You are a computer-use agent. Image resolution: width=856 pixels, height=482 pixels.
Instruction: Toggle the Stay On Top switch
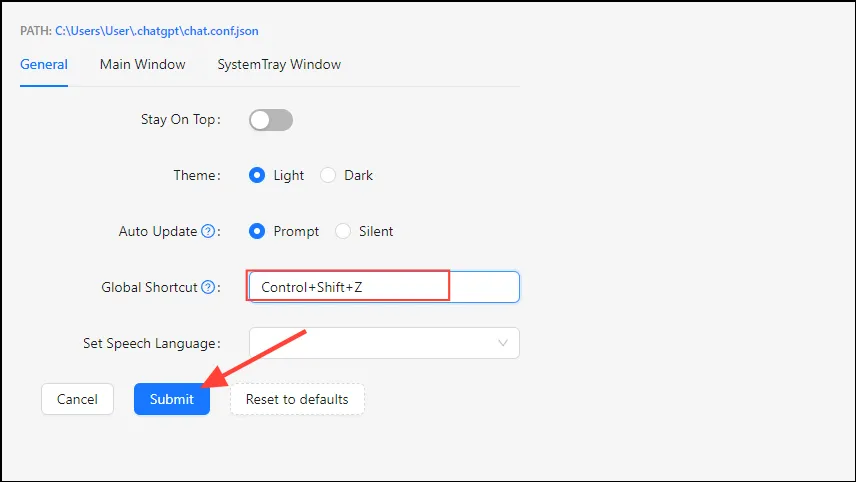click(271, 120)
